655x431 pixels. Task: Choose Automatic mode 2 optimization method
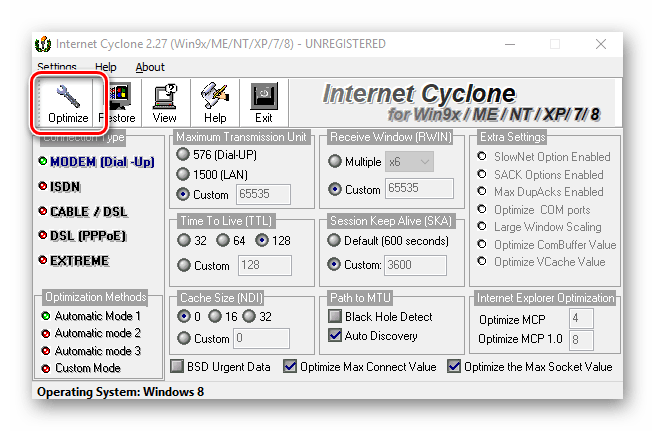coord(91,333)
